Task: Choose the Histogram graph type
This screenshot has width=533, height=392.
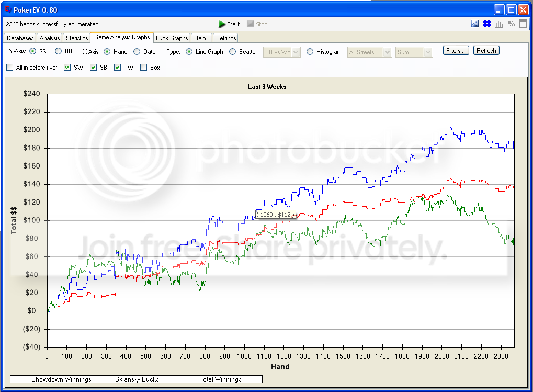Action: [310, 52]
